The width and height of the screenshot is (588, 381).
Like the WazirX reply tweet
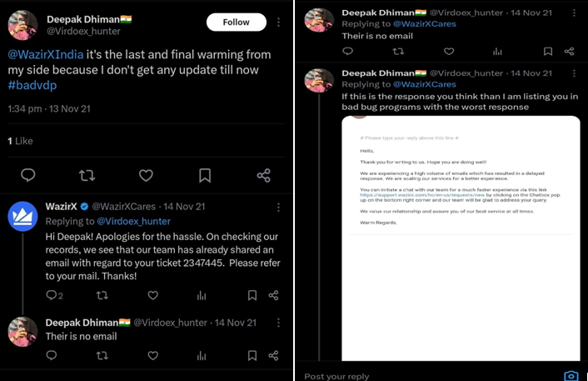click(152, 295)
